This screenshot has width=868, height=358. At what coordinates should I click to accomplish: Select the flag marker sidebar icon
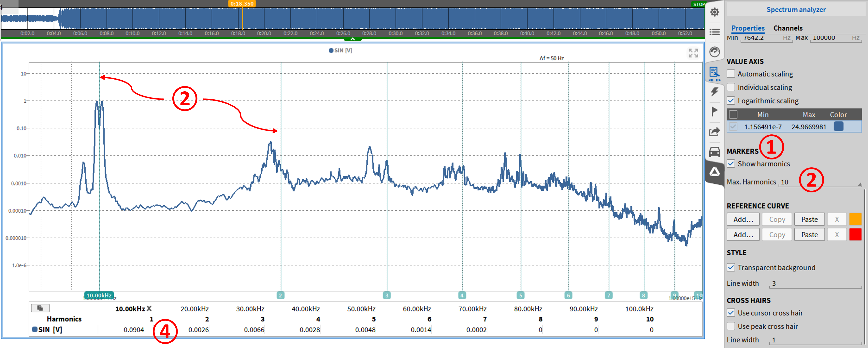coord(714,111)
